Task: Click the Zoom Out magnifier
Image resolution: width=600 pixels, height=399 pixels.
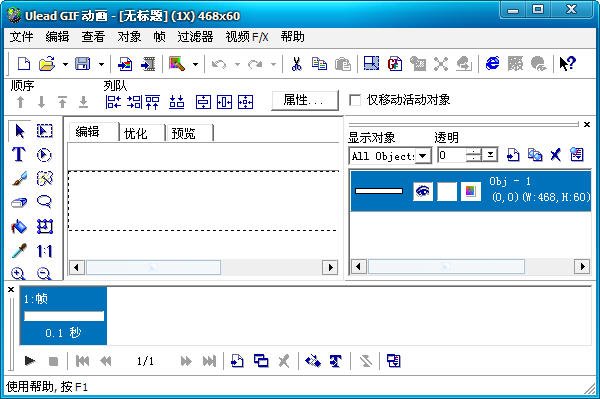Action: tap(44, 273)
